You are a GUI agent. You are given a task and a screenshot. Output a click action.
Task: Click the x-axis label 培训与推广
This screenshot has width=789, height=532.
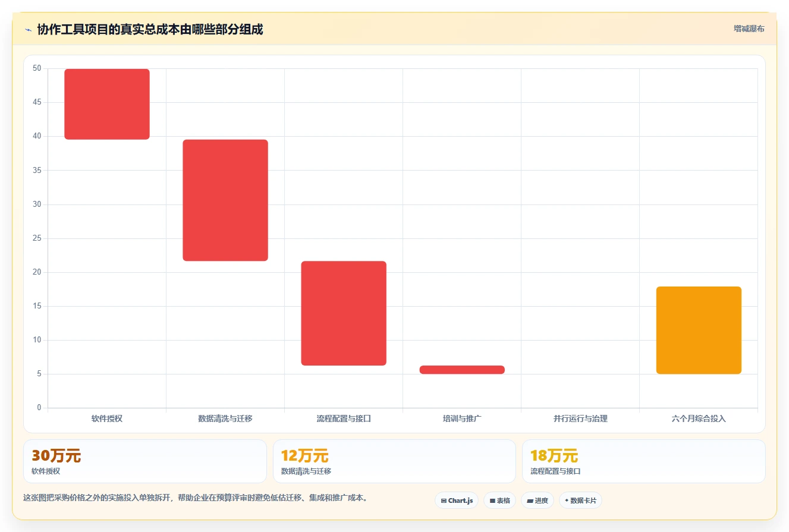click(462, 418)
